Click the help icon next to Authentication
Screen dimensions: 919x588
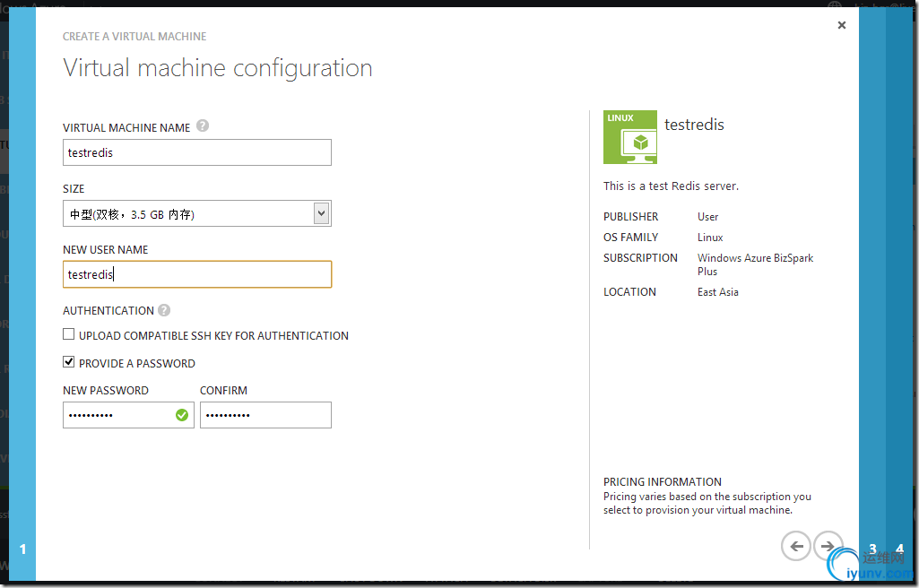[x=164, y=310]
